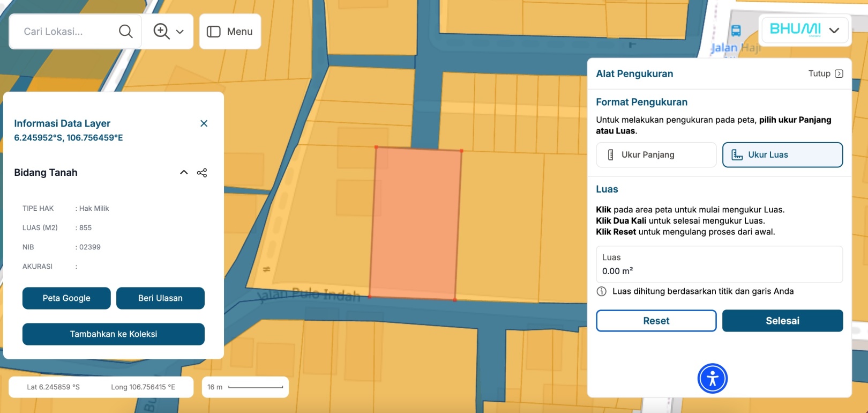Open the Menu sidebar
Screen dimensions: 868x413
[230, 32]
